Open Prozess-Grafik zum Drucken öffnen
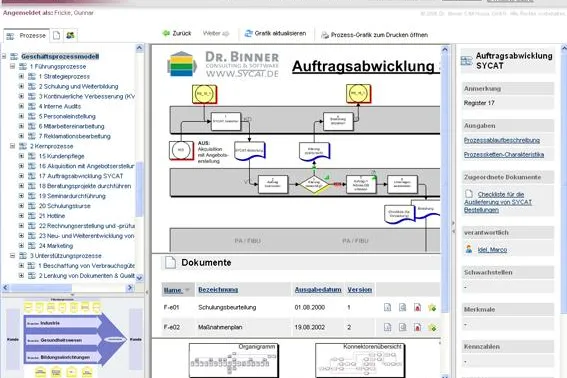The image size is (567, 378). click(x=375, y=35)
